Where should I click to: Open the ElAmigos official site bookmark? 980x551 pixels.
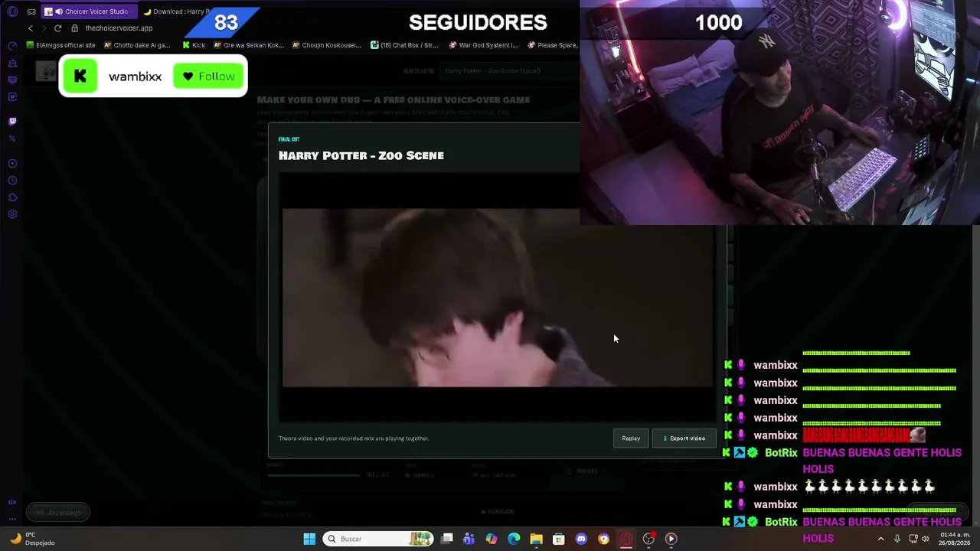(60, 45)
